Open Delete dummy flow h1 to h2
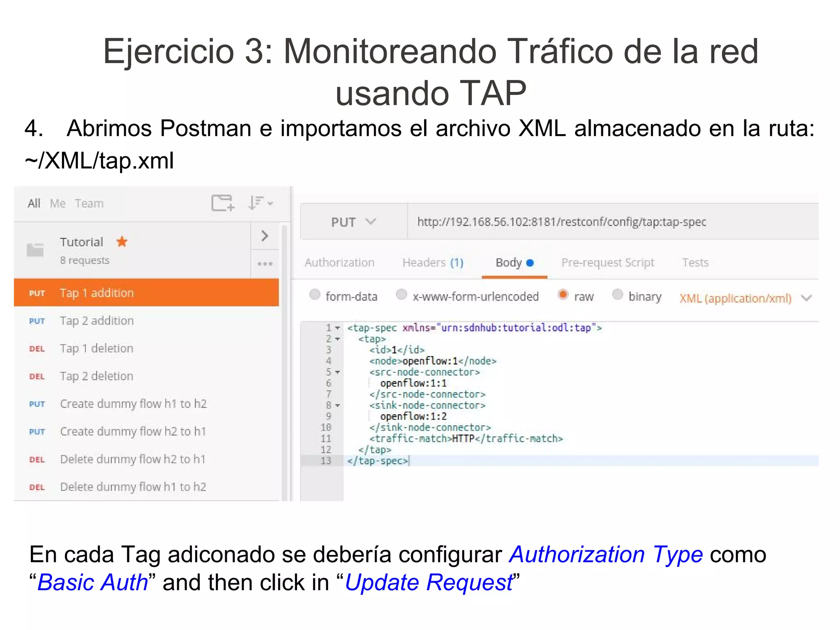The image size is (840, 630). click(146, 486)
